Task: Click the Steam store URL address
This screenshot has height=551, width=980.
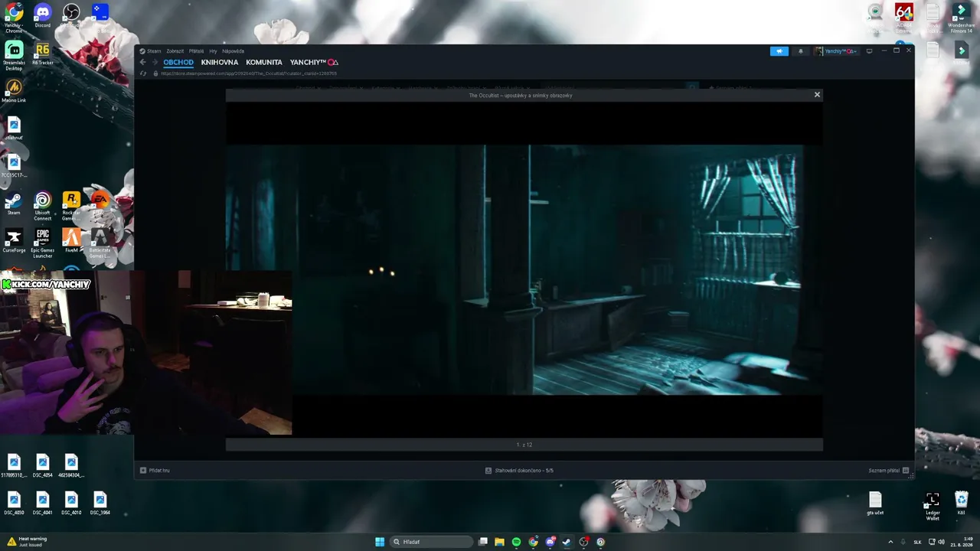Action: tap(249, 73)
